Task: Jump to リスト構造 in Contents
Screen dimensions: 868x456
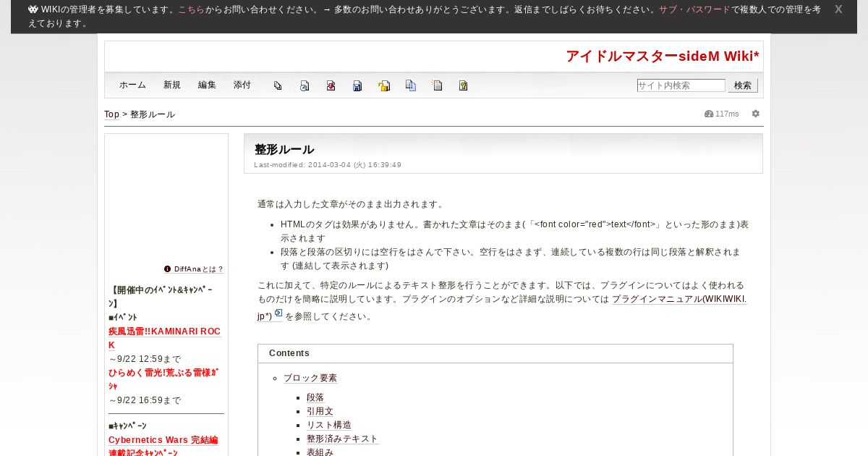Action: point(329,426)
